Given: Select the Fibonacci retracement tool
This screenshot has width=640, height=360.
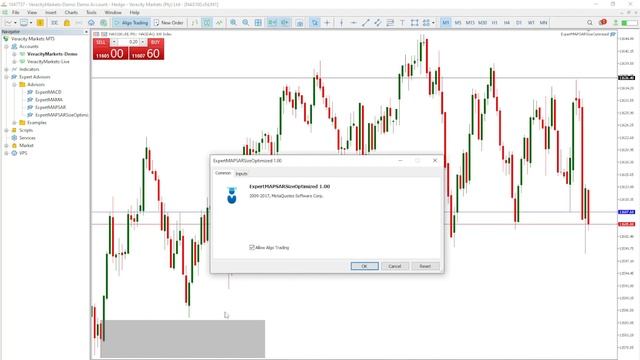Looking at the screenshot, I should 390,23.
